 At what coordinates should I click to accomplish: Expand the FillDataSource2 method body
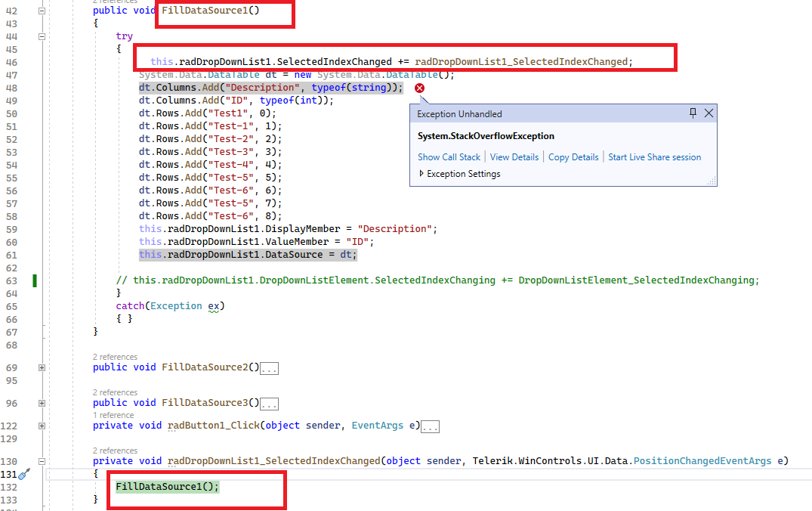(x=42, y=367)
